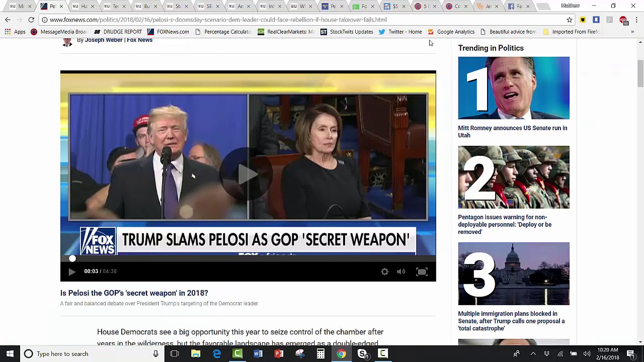Viewport: 644px width, 362px height.
Task: Close the active Pelosi tab
Action: [x=61, y=7]
